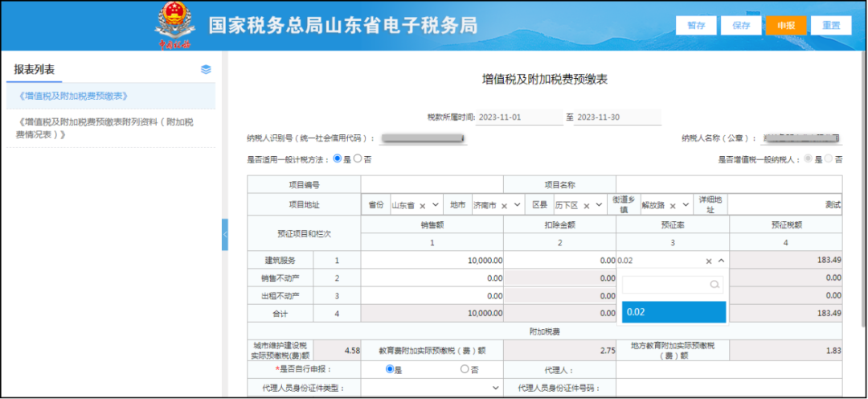The image size is (868, 399).
Task: Open the 附加税费情况表 attachment report
Action: click(x=105, y=128)
